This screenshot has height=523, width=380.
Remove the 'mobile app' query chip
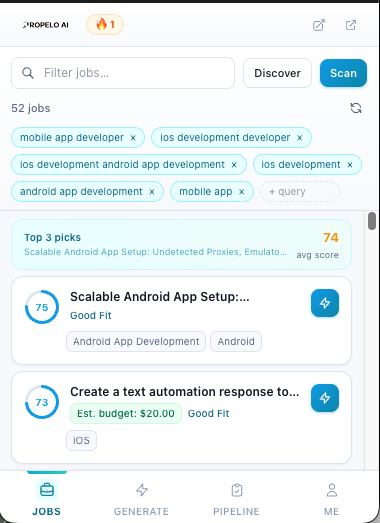242,192
